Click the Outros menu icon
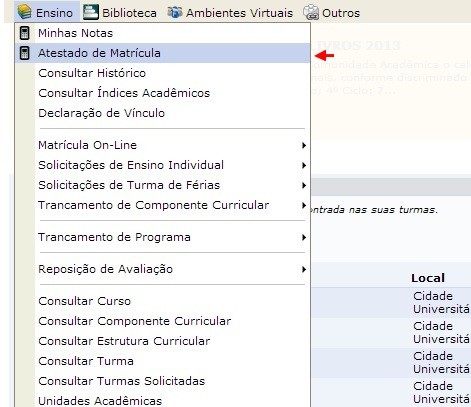471x407 pixels. point(311,12)
